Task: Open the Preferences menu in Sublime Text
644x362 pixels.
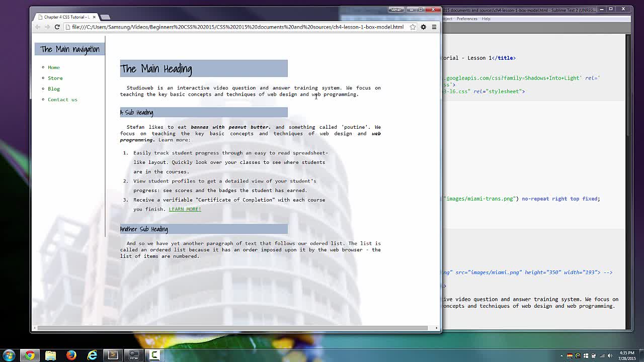Action: pyautogui.click(x=467, y=19)
